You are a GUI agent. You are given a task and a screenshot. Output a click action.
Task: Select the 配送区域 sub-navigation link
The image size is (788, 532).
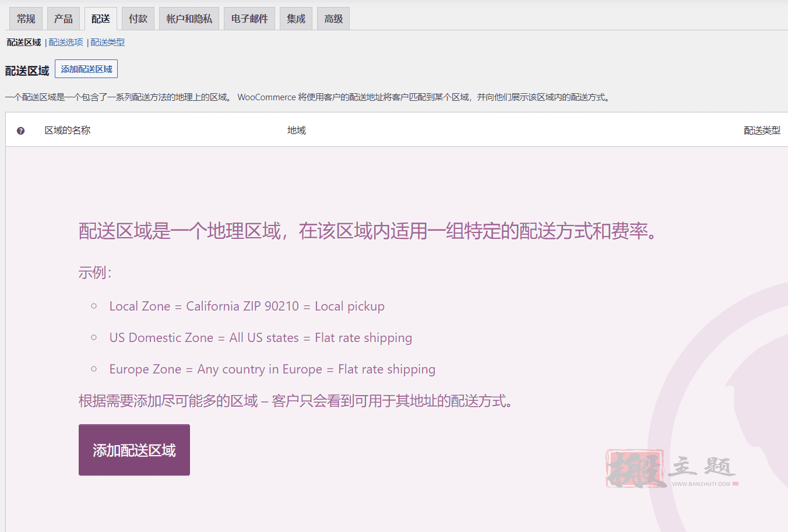(24, 43)
